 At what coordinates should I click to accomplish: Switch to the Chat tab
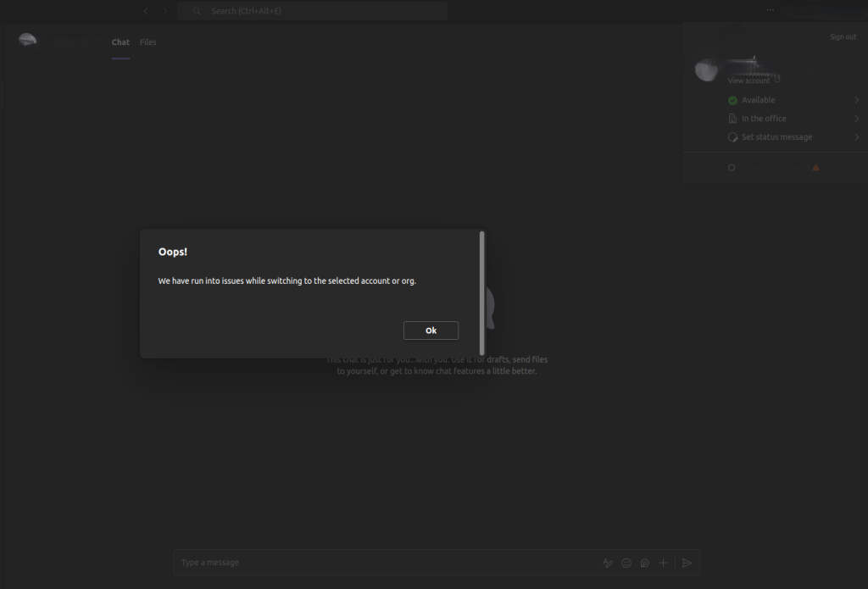120,42
